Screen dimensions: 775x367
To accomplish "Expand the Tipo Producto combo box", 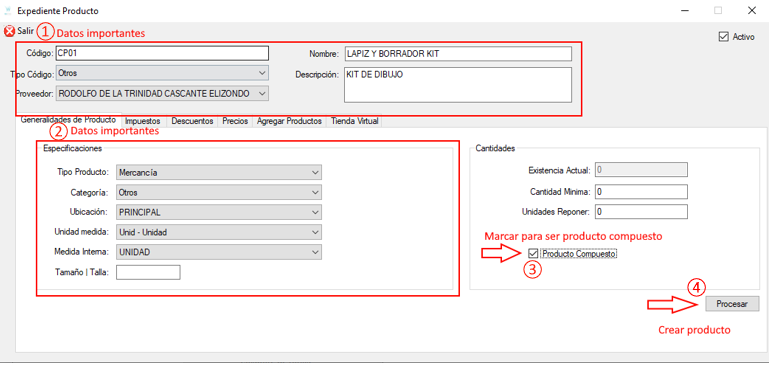I will pyautogui.click(x=219, y=172).
